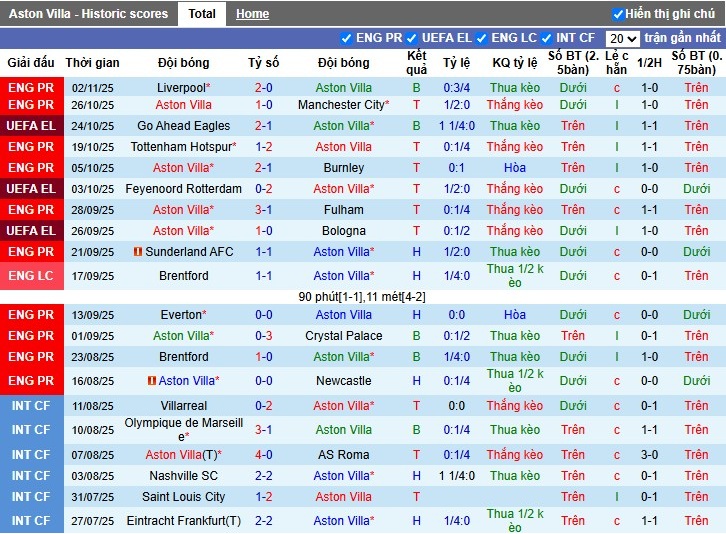
Task: Click the ENG LC badge in the 17/09/25 row
Action: click(x=31, y=276)
